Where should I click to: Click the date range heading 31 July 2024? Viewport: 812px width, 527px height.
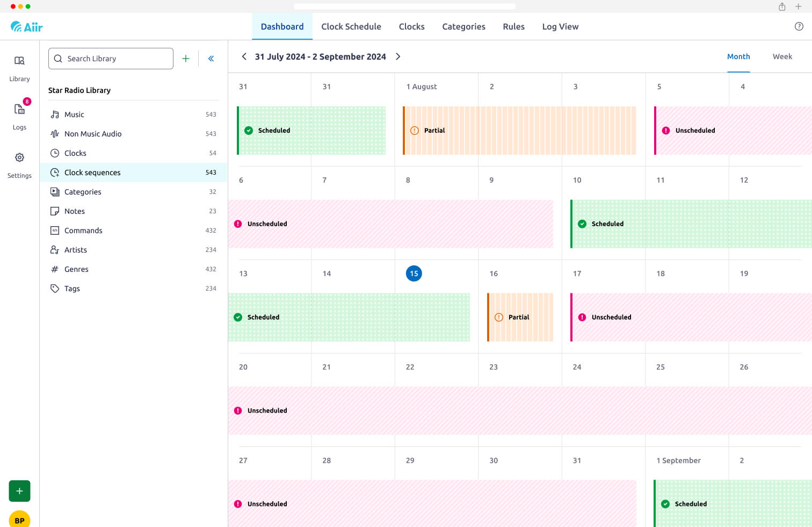click(x=320, y=56)
